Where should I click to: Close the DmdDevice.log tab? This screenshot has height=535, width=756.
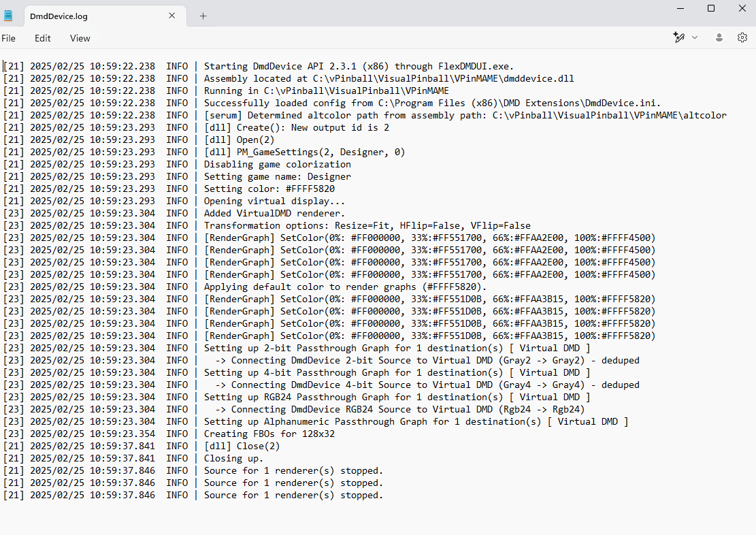(x=172, y=16)
